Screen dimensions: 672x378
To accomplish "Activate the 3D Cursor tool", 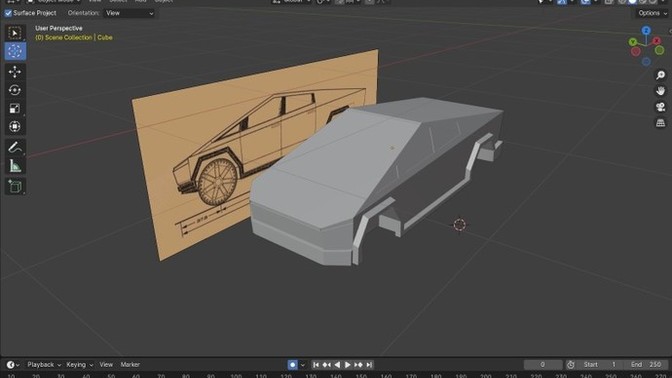I will [15, 51].
